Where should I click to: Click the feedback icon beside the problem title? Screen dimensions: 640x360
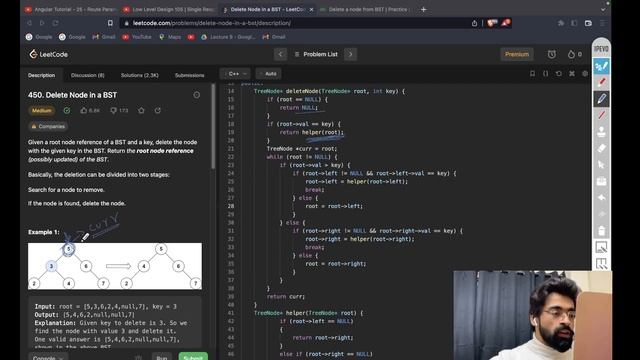pos(196,95)
